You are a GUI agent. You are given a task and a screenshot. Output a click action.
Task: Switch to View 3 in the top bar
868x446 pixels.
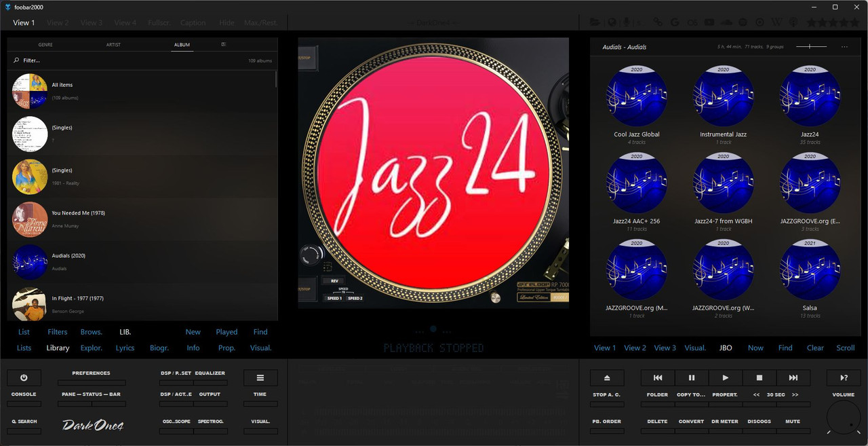click(x=92, y=22)
